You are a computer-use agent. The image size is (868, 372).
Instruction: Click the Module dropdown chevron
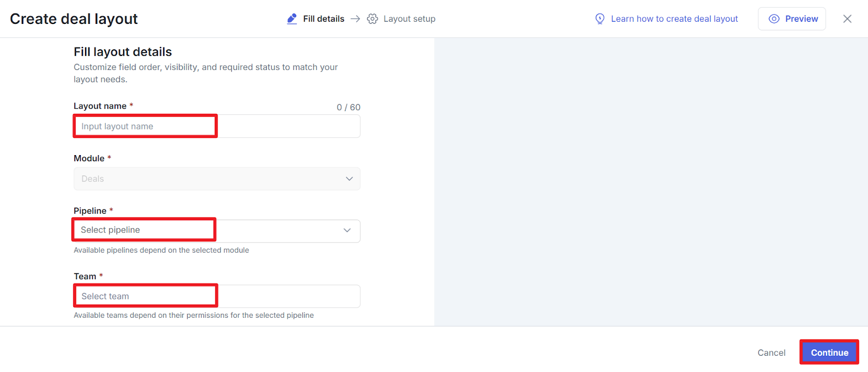(x=349, y=179)
